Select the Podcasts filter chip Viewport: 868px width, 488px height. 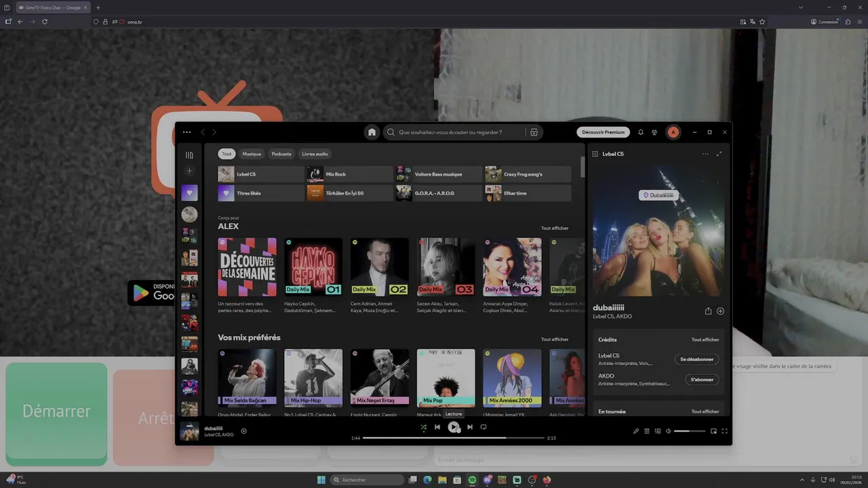(281, 154)
